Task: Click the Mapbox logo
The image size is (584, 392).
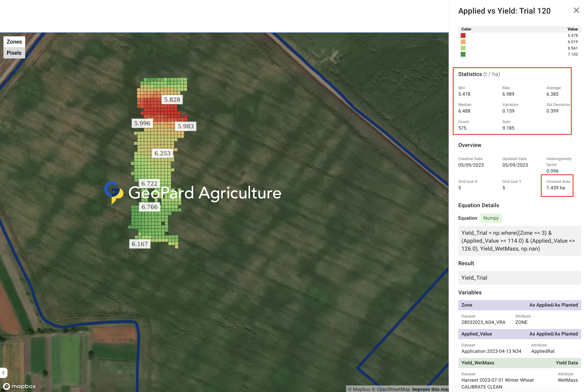Action: coord(20,386)
